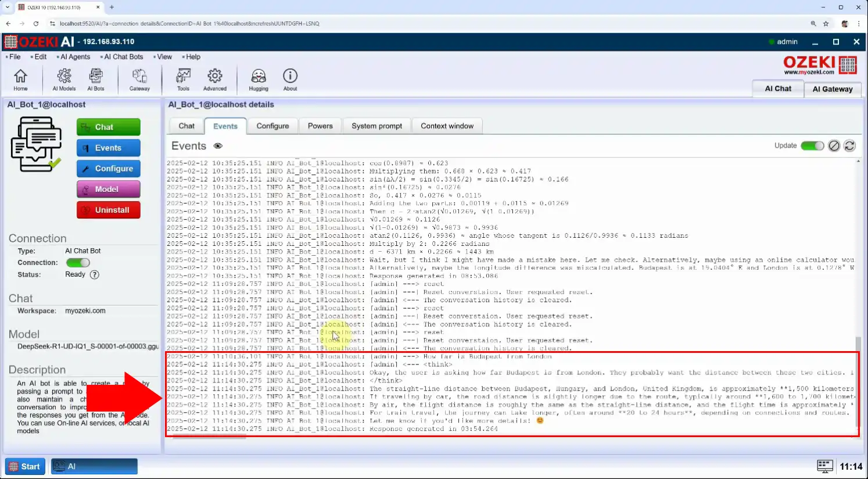Select the AI Chat panel tab
This screenshot has width=868, height=479.
778,88
